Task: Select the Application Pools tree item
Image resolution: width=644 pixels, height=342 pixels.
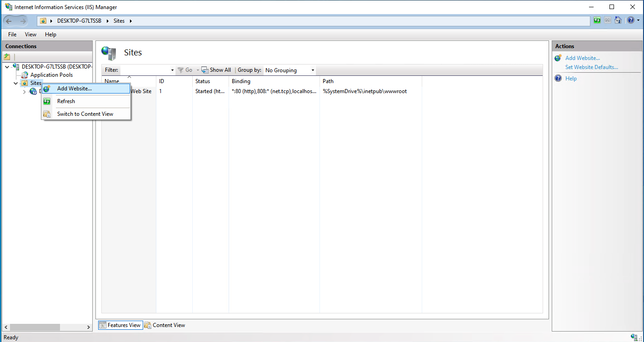Action: 51,75
